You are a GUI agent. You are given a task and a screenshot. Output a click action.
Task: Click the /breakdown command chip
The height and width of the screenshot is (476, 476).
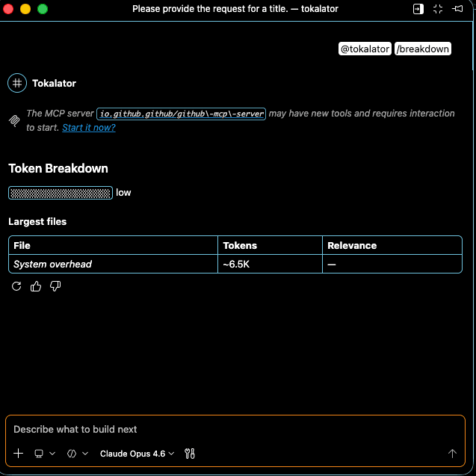[423, 49]
